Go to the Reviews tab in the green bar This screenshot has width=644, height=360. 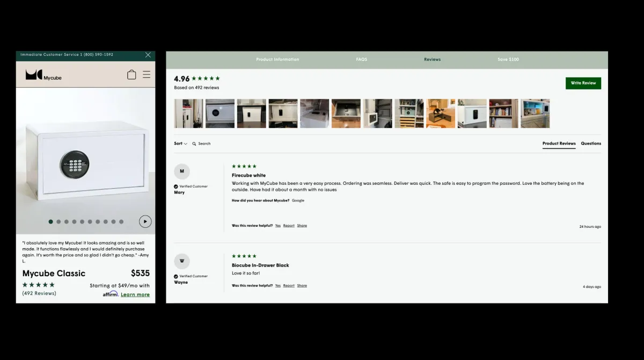(x=433, y=60)
